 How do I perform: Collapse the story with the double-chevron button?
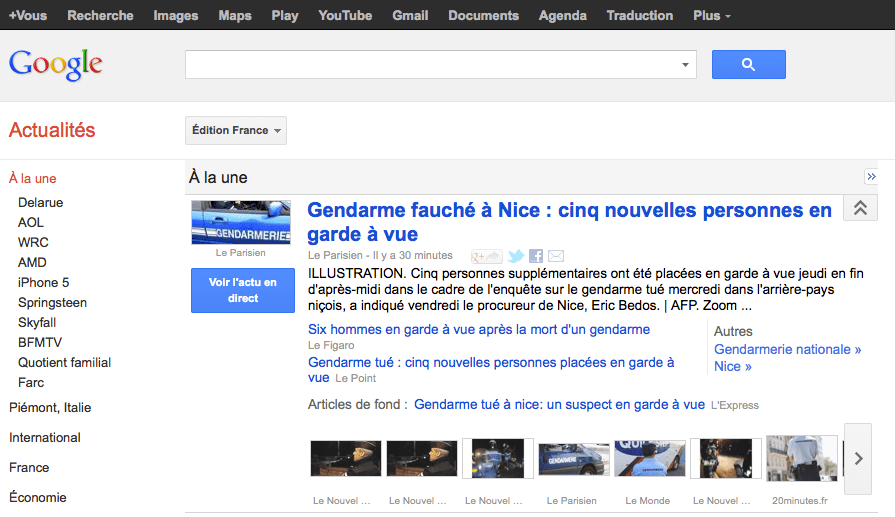tap(860, 208)
